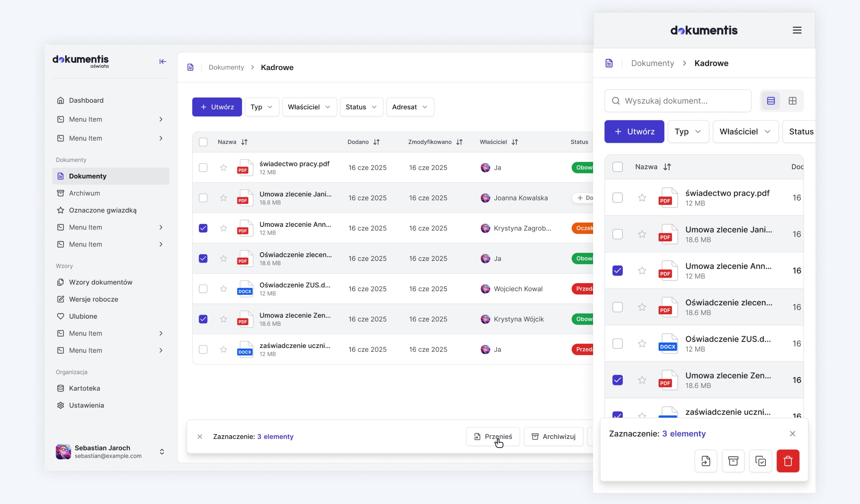Open the Adresat filter dropdown
This screenshot has height=504, width=860.
410,107
